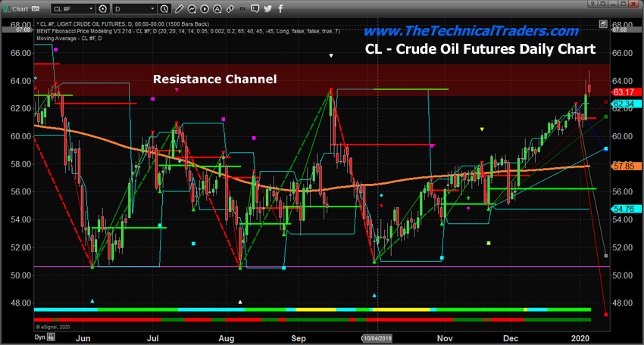Share chart via Facebook icon
644x345 pixels.
click(x=280, y=8)
